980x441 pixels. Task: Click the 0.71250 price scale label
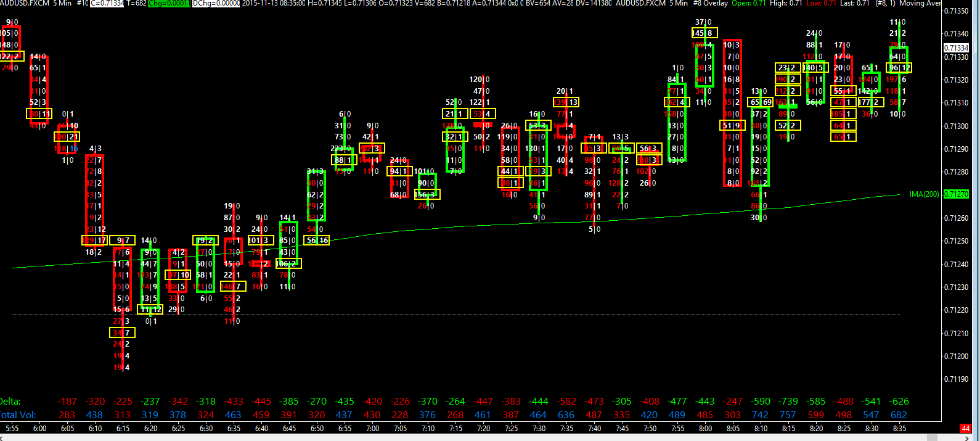956,241
